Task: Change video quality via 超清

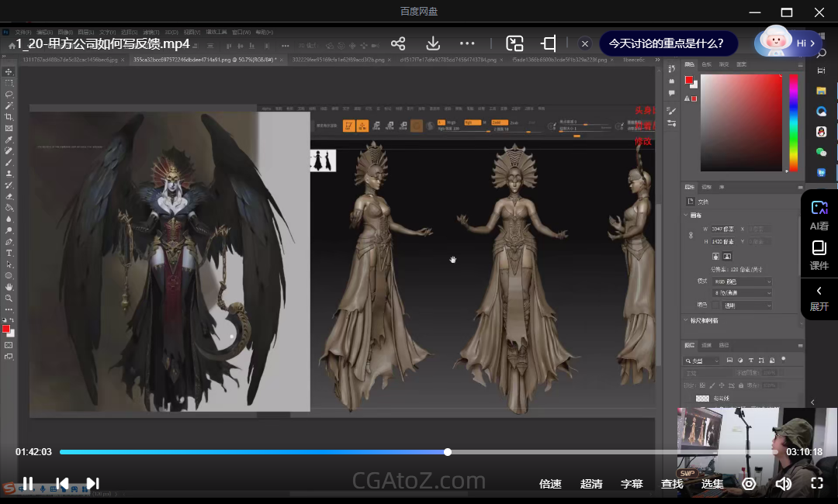Action: tap(591, 484)
